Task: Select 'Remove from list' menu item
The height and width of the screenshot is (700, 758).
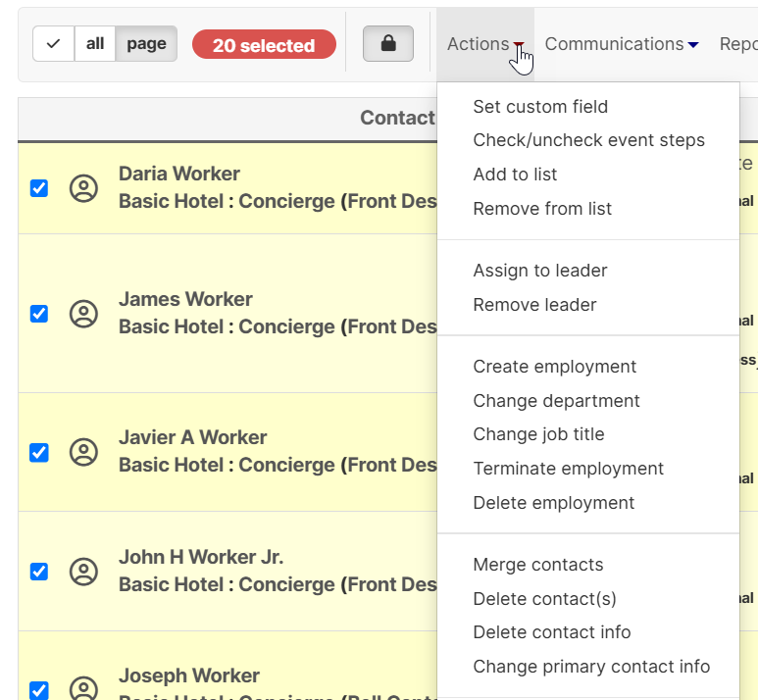Action: [542, 209]
